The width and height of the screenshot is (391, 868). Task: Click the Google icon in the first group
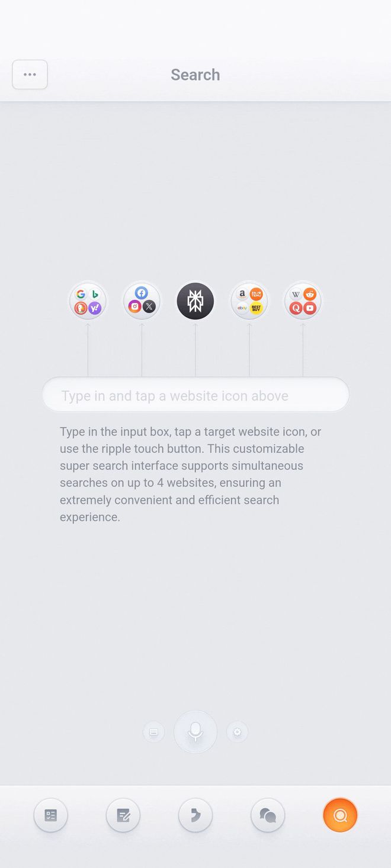(81, 294)
